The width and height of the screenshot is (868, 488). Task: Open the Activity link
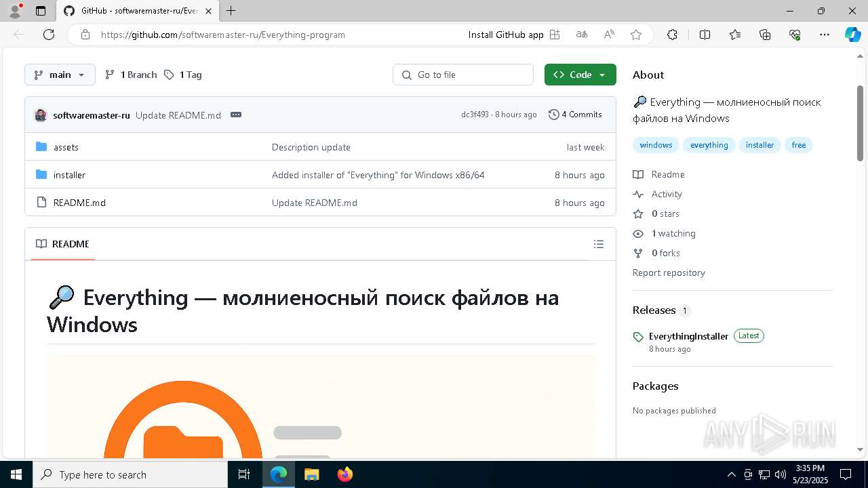point(657,194)
